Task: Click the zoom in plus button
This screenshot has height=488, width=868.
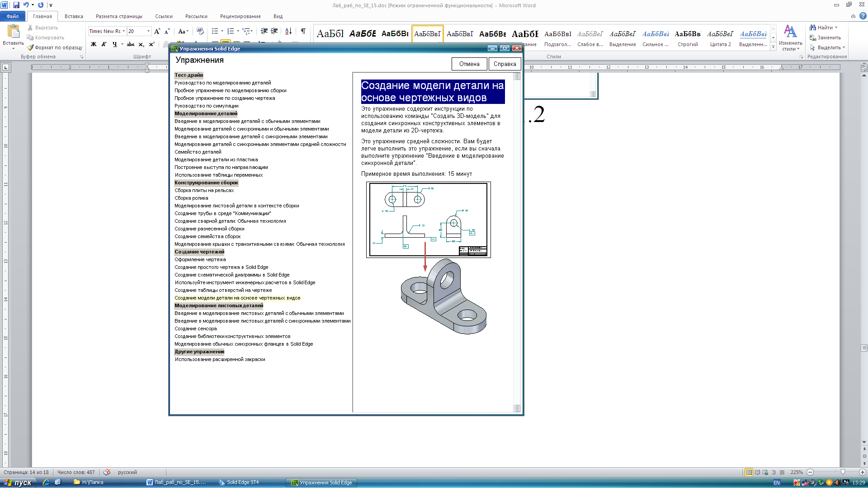Action: 862,472
